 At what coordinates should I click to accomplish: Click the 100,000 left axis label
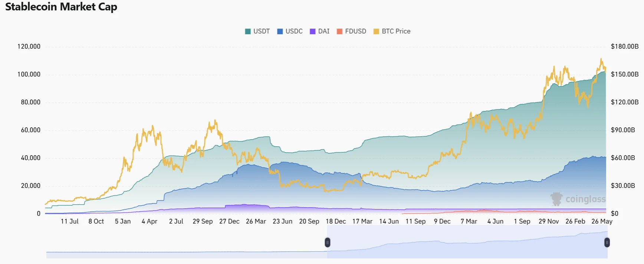(29, 74)
